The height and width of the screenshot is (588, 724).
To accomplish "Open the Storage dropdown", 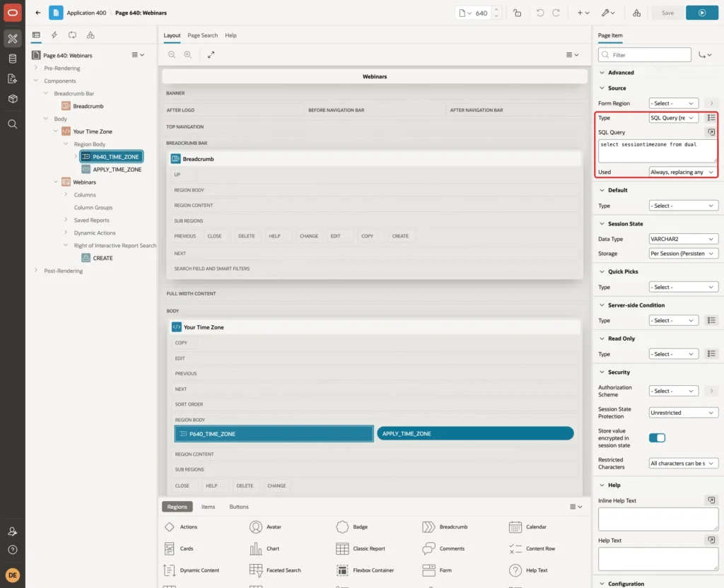I will pyautogui.click(x=683, y=254).
